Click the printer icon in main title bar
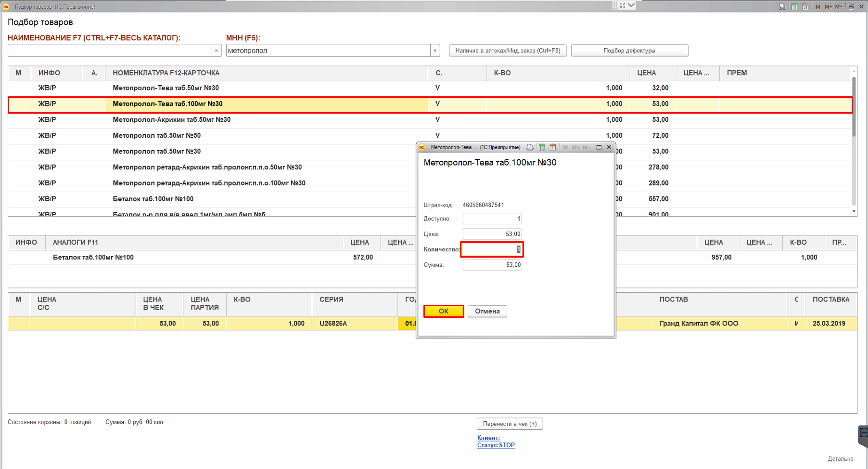Viewport: 868px width, 469px height. click(782, 7)
